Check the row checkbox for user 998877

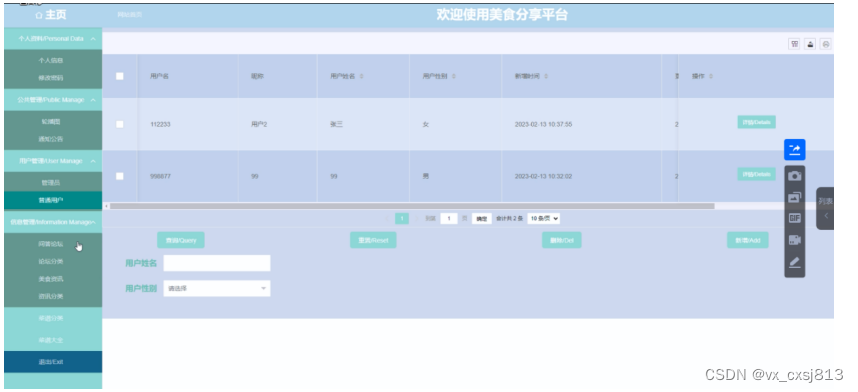(x=119, y=176)
